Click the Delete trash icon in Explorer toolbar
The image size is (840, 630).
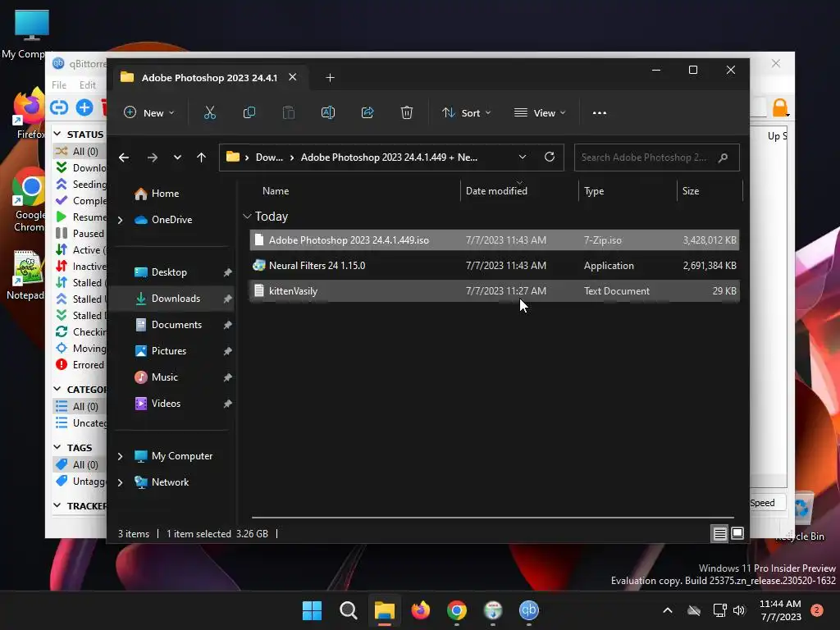[x=407, y=112]
